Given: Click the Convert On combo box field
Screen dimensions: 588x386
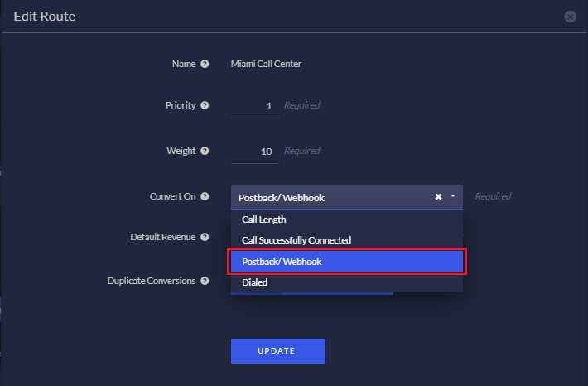Looking at the screenshot, I should (347, 197).
